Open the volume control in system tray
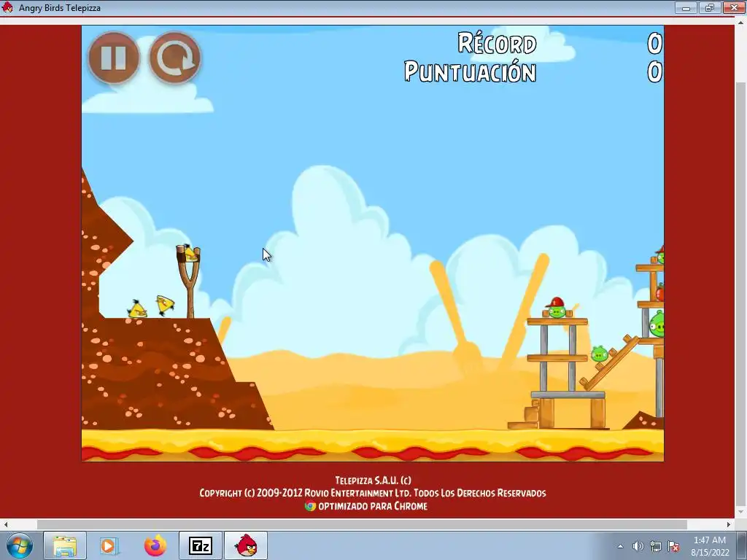The width and height of the screenshot is (747, 560). click(638, 546)
